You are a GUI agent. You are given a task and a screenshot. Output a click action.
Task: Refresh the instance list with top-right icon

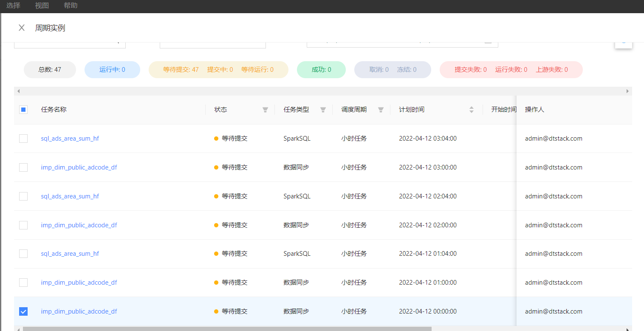(x=623, y=41)
